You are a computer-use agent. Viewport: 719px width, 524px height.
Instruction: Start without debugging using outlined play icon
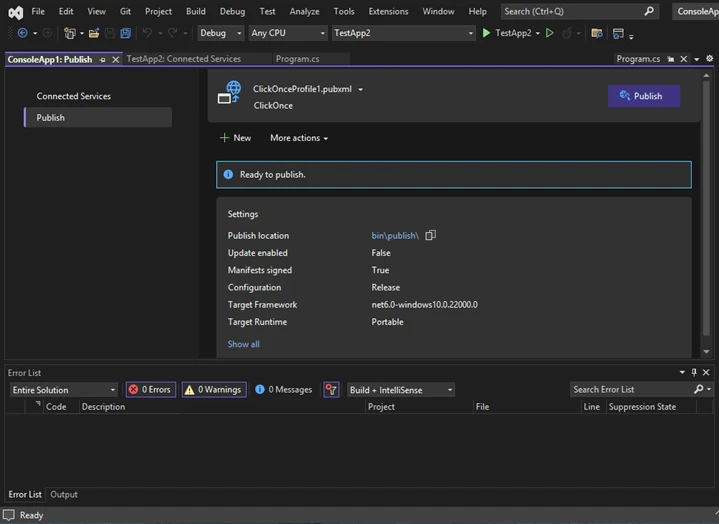pyautogui.click(x=549, y=33)
